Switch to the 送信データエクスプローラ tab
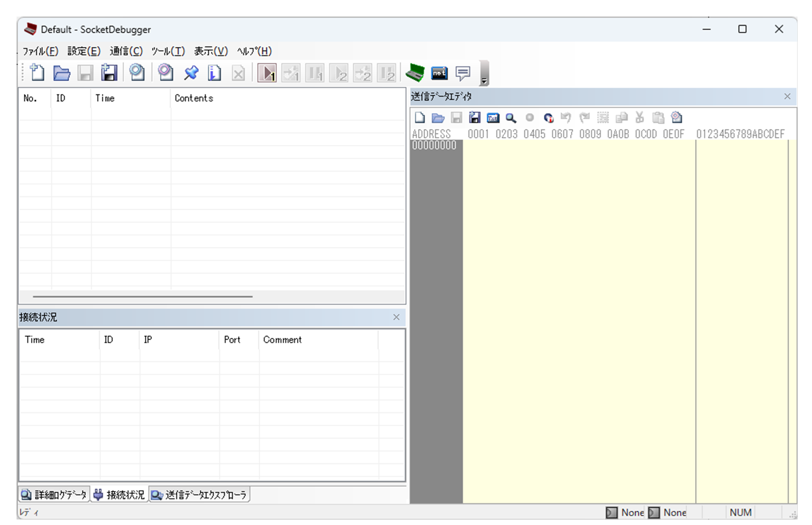 click(x=199, y=494)
